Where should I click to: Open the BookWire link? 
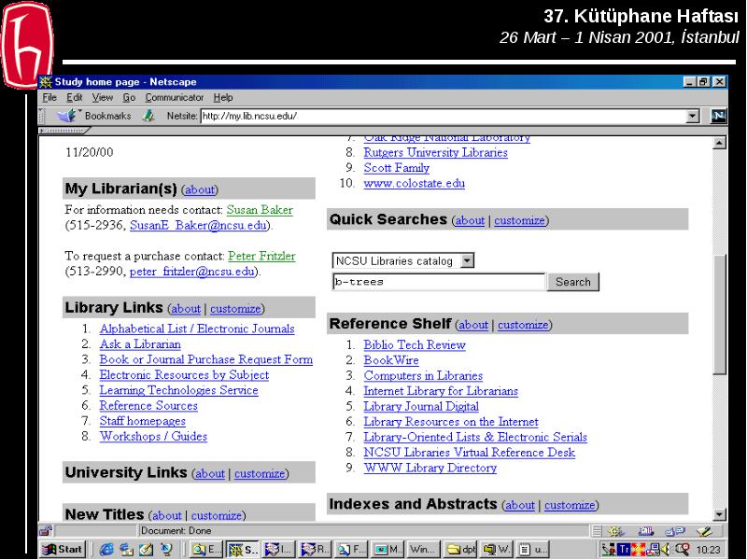coord(391,360)
